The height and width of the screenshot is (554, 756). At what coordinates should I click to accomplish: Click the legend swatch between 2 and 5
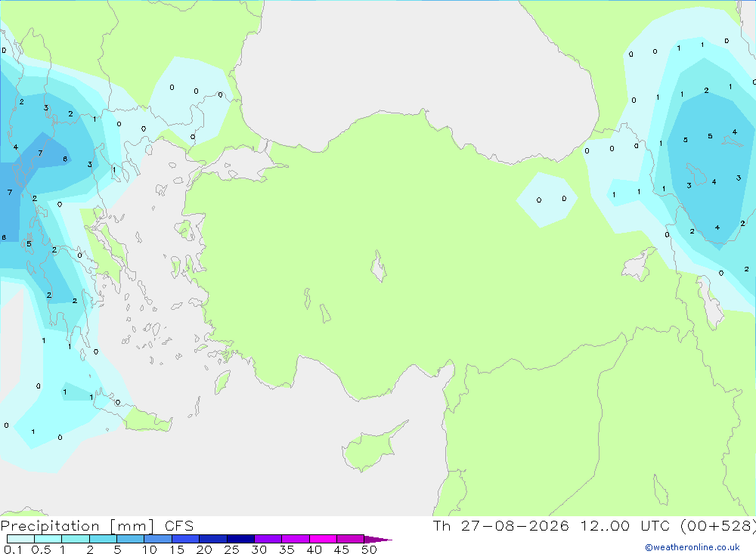(103, 539)
